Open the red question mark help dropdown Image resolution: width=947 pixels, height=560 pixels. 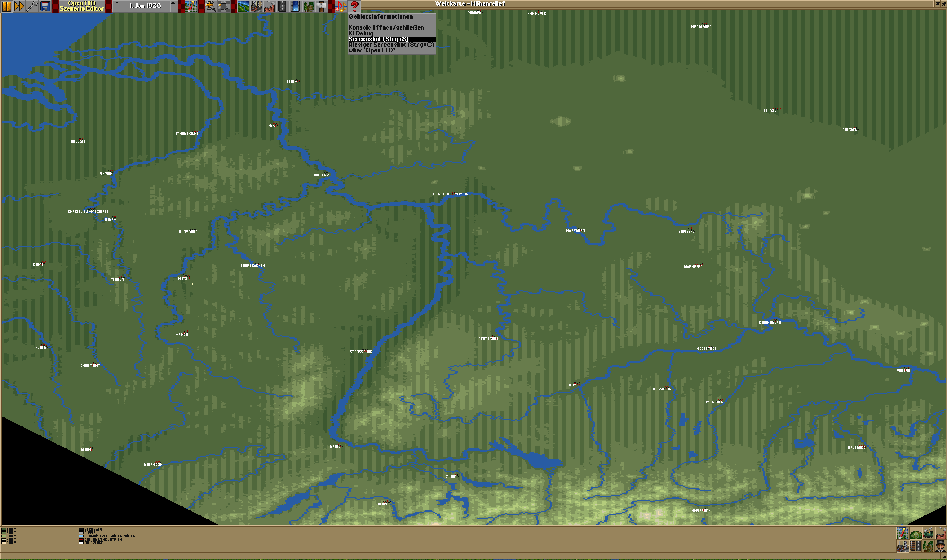point(355,6)
